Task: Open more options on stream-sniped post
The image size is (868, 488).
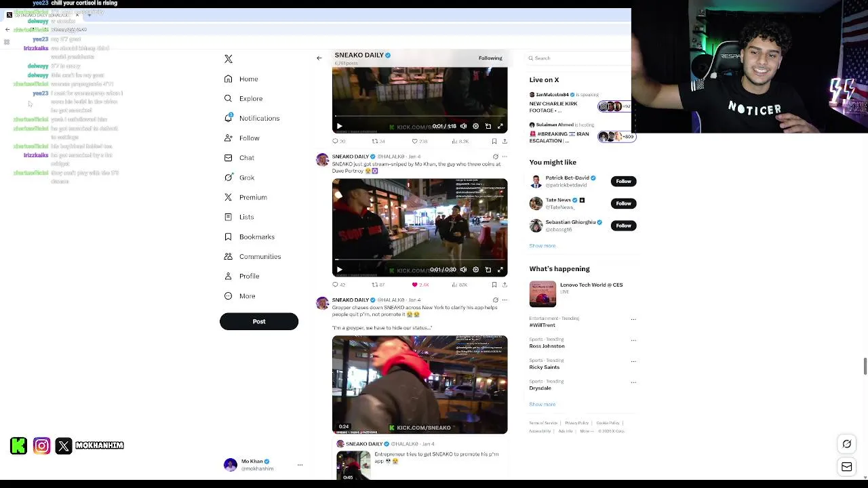Action: tap(505, 157)
